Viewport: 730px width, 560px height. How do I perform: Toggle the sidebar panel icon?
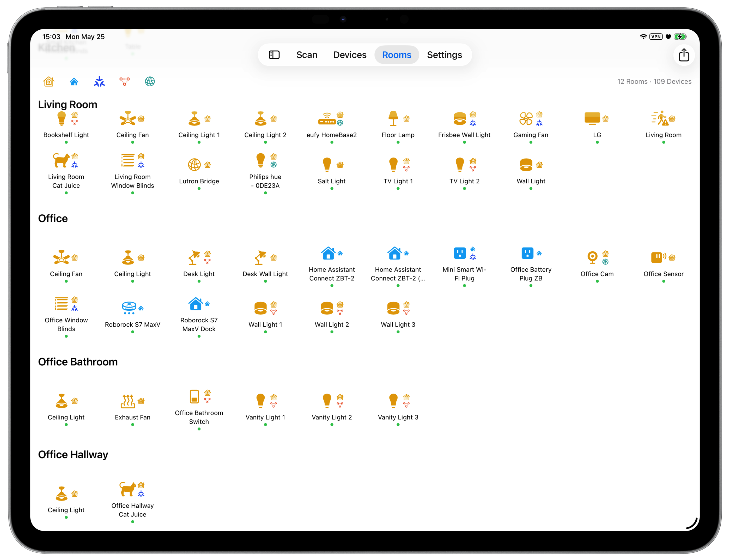[274, 55]
